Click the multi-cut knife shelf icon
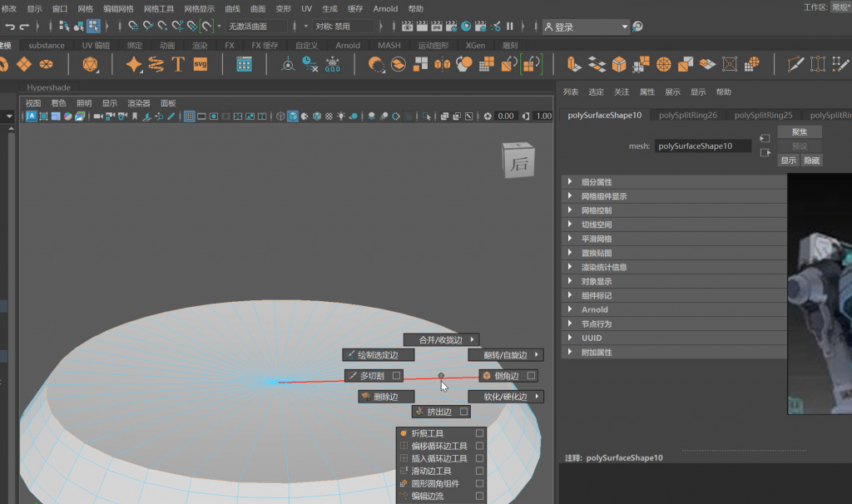Image resolution: width=852 pixels, height=504 pixels. (x=795, y=64)
